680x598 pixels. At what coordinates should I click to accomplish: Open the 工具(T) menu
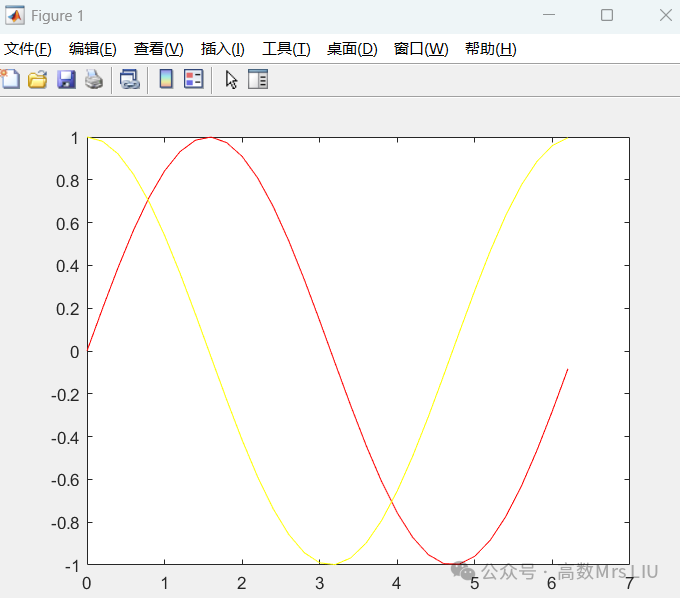click(286, 49)
